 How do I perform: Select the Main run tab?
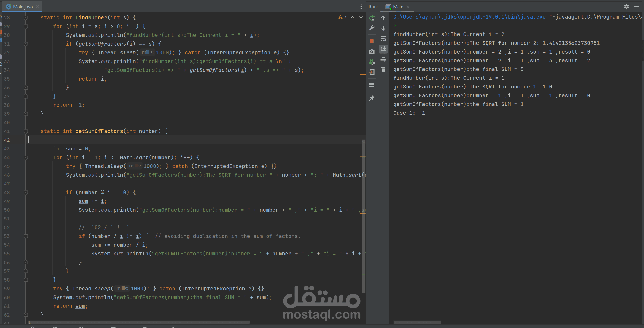coord(398,7)
